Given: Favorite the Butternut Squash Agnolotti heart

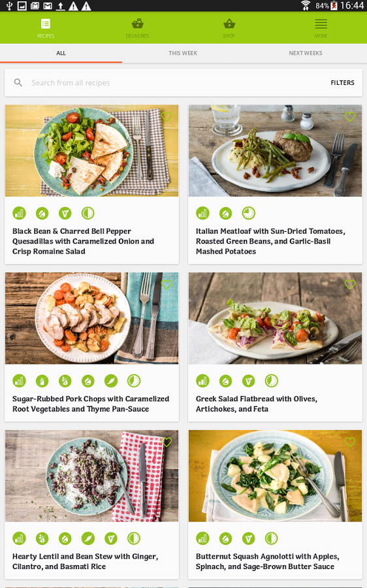Looking at the screenshot, I should (x=350, y=442).
